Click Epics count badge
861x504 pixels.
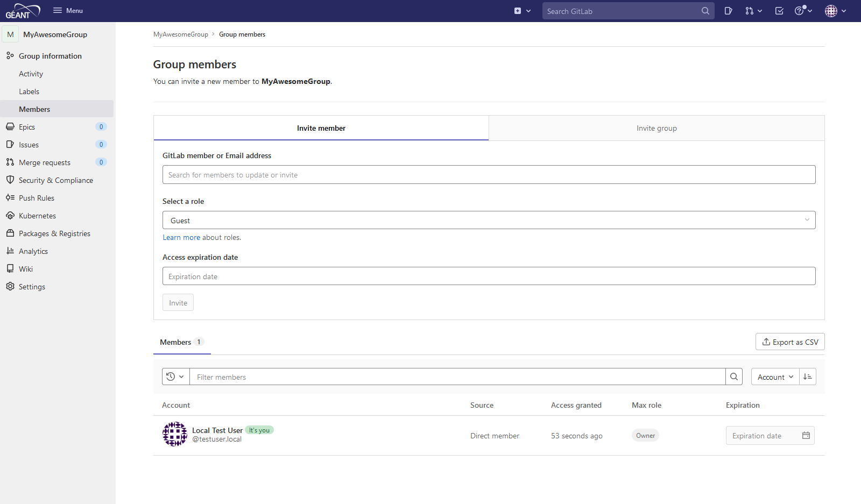click(x=101, y=127)
